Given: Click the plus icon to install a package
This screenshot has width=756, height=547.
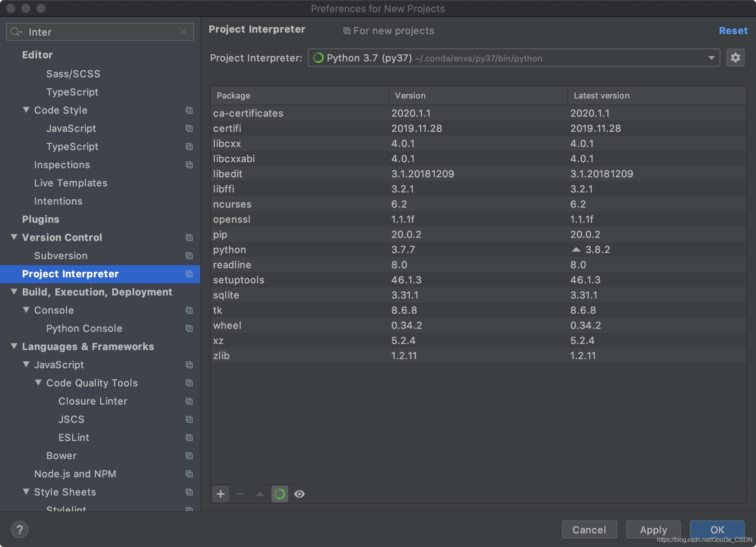Looking at the screenshot, I should 221,494.
